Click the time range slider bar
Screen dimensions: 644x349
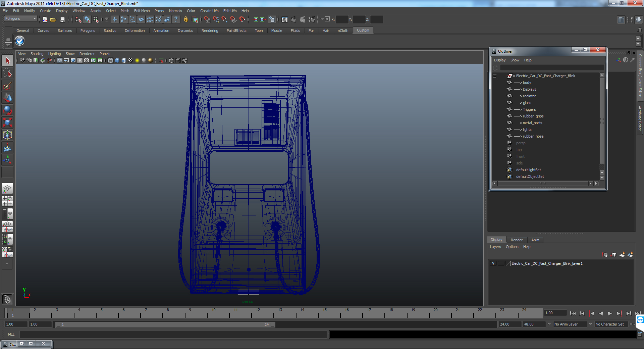click(165, 325)
